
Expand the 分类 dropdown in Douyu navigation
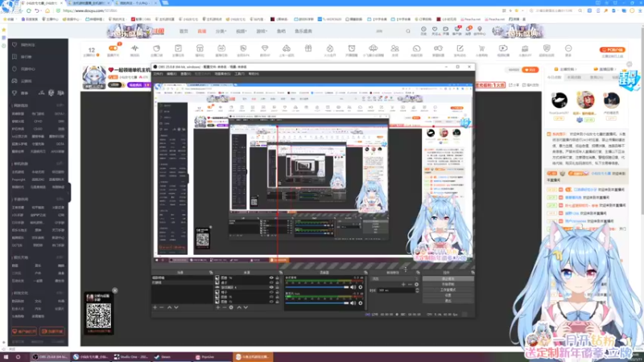221,31
